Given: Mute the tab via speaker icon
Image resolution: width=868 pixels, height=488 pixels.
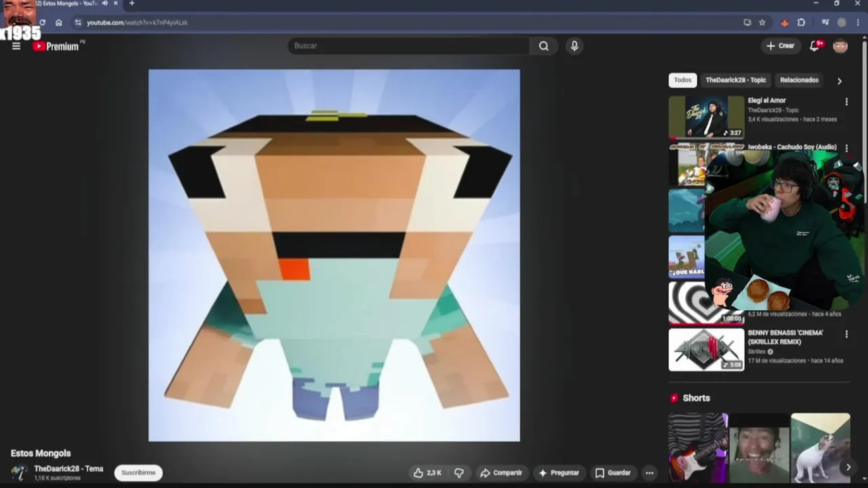Looking at the screenshot, I should point(104,3).
